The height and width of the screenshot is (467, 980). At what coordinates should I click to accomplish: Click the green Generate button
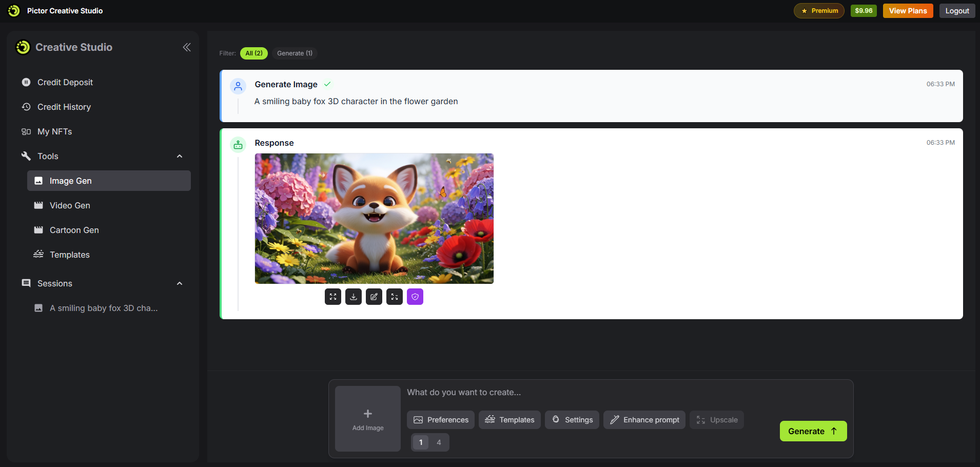pos(813,431)
